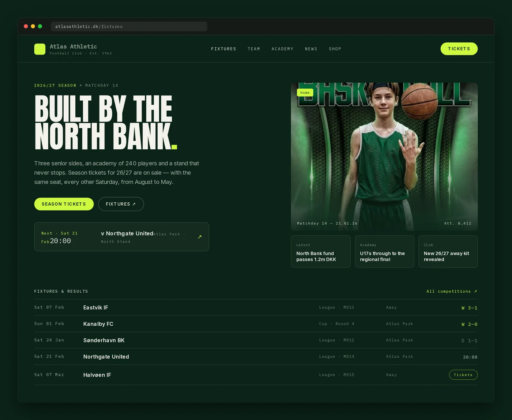Screen dimensions: 512x420
Task: Click the League · MD12 label
Action: tap(337, 340)
